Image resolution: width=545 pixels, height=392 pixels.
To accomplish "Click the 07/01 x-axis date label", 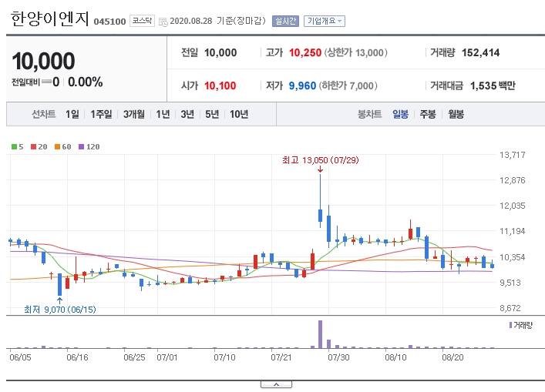I will 167,357.
